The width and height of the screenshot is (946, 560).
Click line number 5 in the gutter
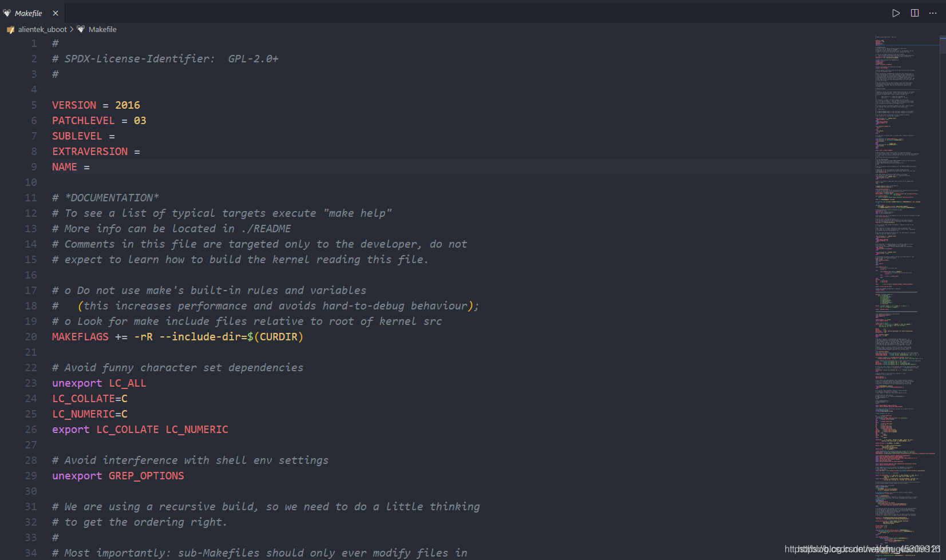(x=34, y=105)
